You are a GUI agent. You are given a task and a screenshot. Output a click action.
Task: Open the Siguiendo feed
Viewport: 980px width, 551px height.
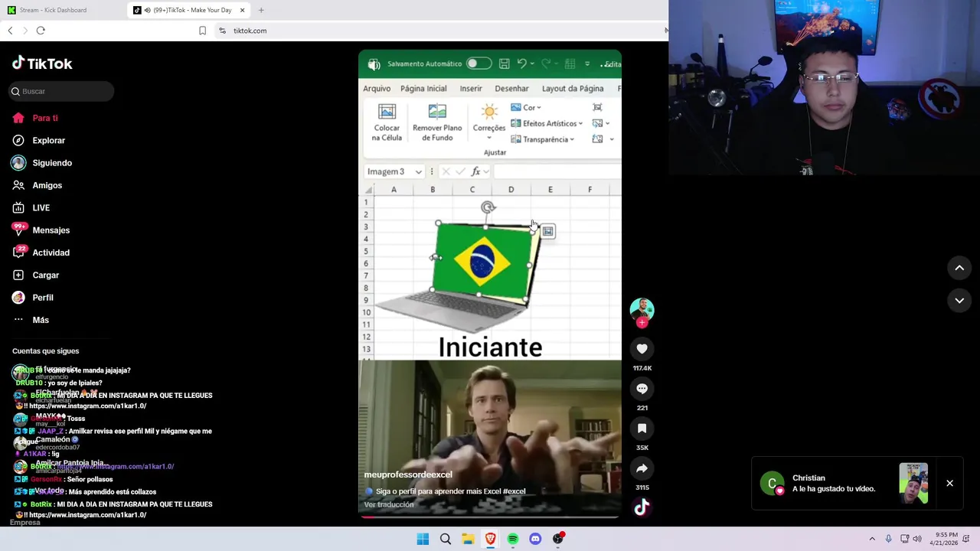tap(52, 162)
